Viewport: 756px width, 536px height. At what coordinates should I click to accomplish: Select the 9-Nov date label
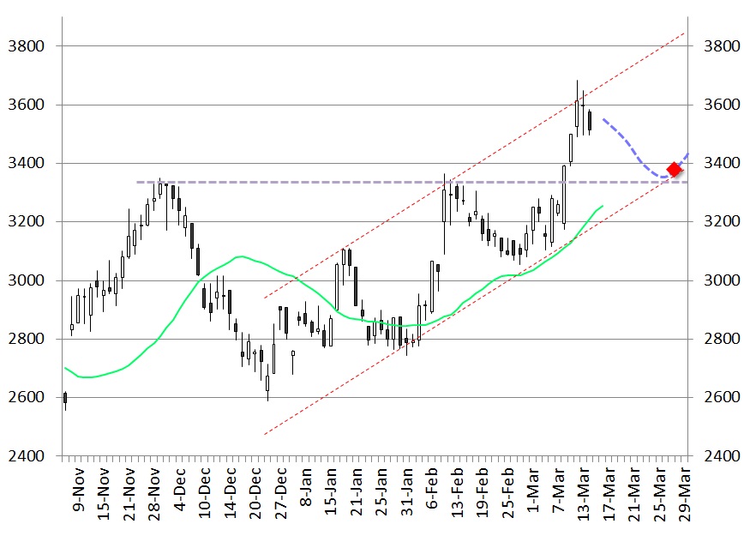coord(78,489)
